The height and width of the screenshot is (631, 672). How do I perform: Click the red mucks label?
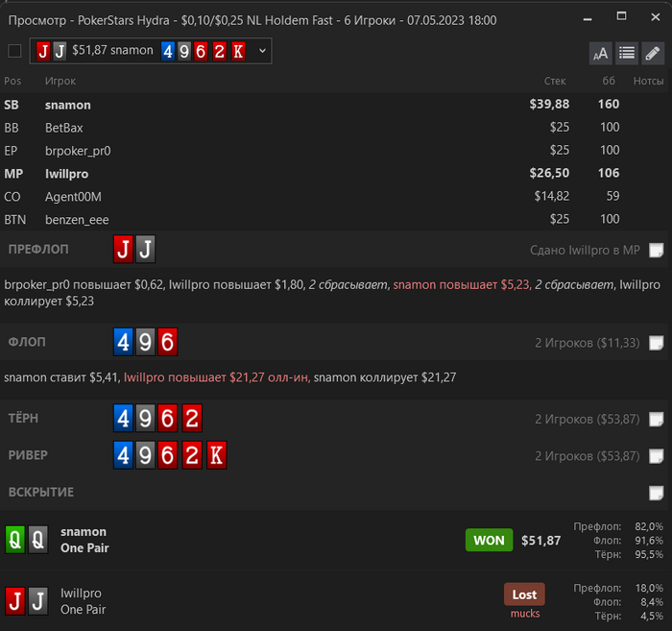pyautogui.click(x=525, y=614)
